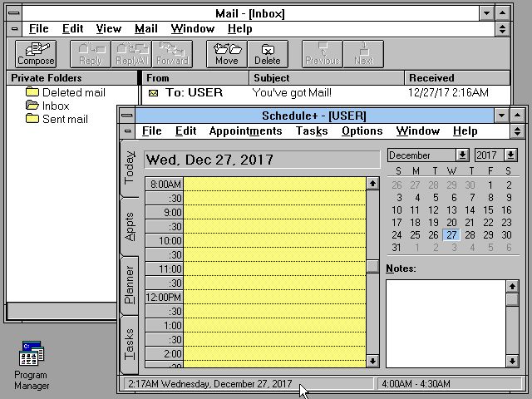Image resolution: width=532 pixels, height=399 pixels.
Task: Open the Mail menu
Action: [x=146, y=29]
